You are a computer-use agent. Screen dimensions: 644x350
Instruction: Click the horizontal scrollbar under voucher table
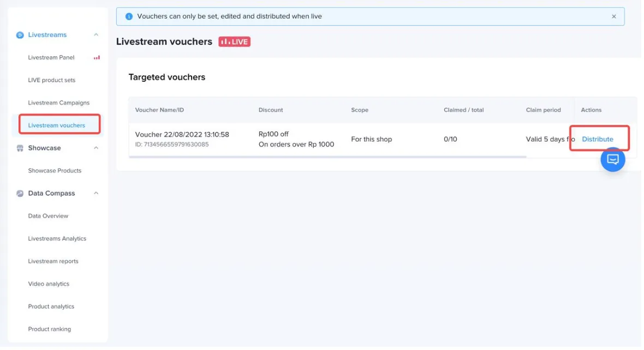(x=329, y=158)
